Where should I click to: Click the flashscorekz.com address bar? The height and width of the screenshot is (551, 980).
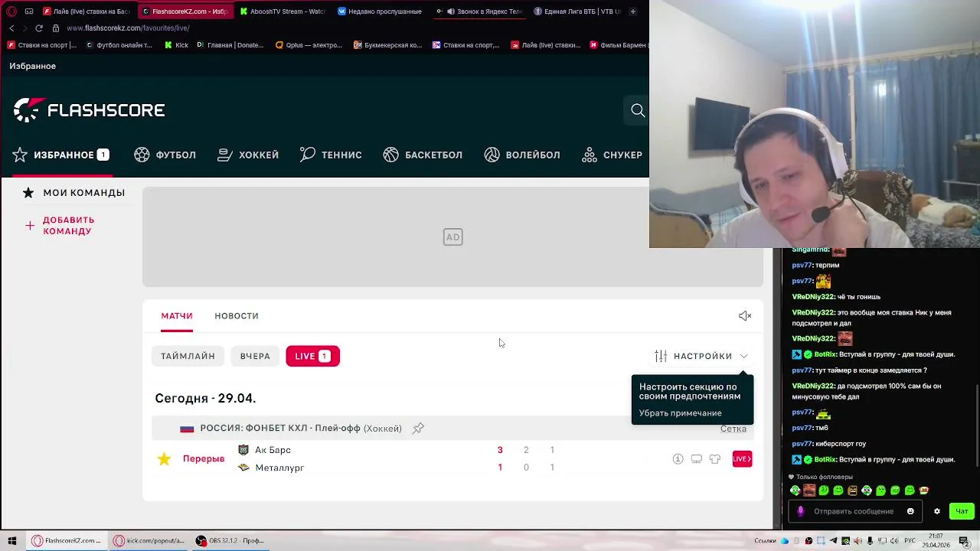pyautogui.click(x=128, y=28)
